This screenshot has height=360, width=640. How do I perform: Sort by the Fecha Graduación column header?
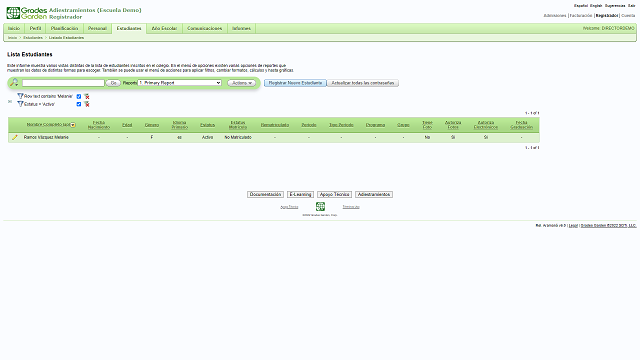(x=522, y=125)
